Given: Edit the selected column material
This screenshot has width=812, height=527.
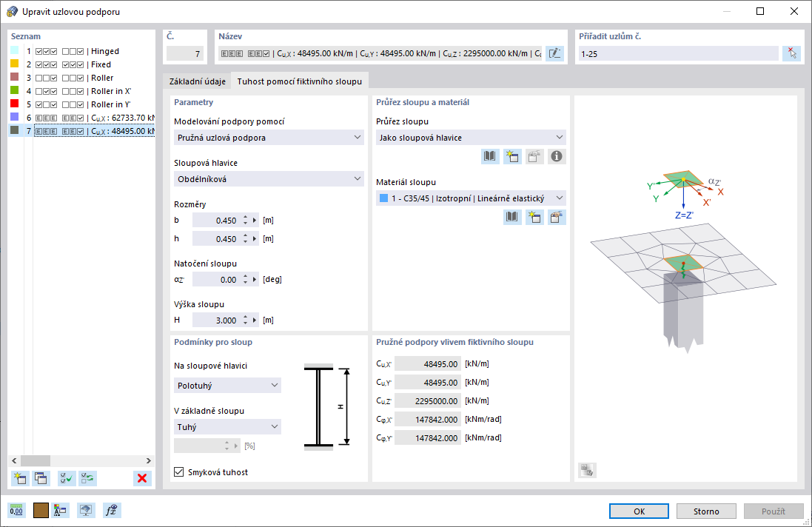Looking at the screenshot, I should click(557, 217).
